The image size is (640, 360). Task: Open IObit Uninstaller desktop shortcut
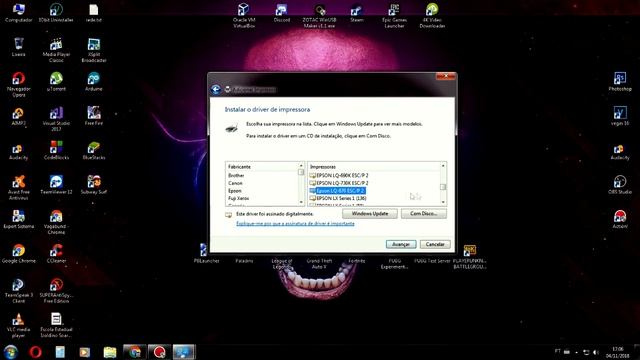(56, 13)
